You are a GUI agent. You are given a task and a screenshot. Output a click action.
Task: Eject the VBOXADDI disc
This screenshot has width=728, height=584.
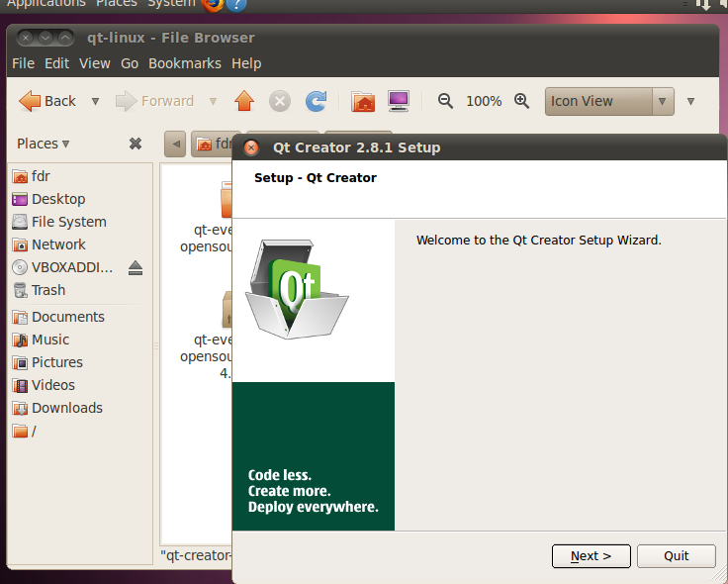(136, 267)
